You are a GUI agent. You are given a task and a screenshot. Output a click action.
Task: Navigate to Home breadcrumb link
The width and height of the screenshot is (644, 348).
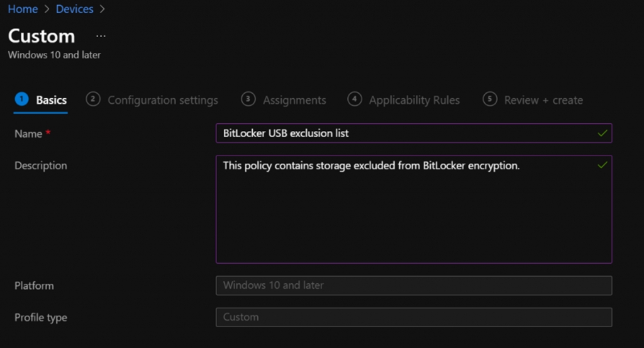(22, 9)
